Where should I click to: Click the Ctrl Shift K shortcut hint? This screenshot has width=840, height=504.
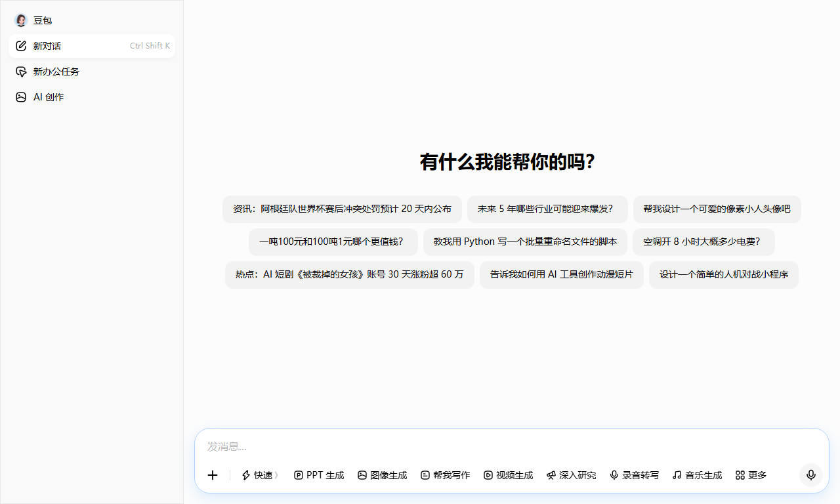150,46
